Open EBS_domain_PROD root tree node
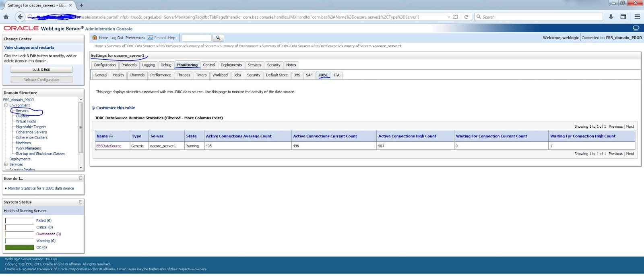 coord(19,100)
